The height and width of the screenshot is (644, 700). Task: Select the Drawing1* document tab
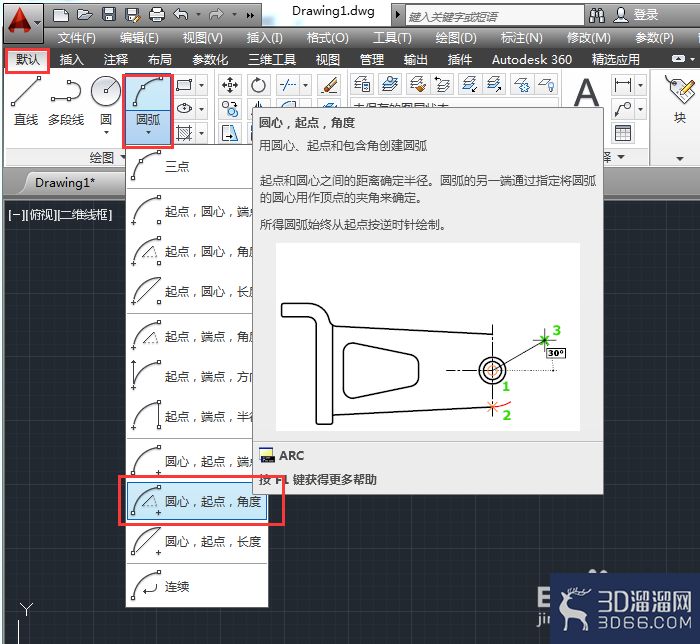pos(65,183)
